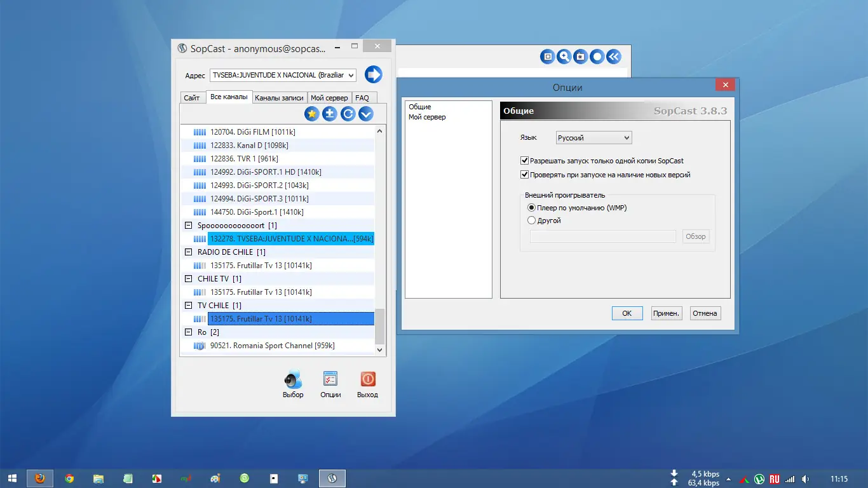868x488 pixels.
Task: Click the network signal bars icon in tray
Action: [x=790, y=479]
